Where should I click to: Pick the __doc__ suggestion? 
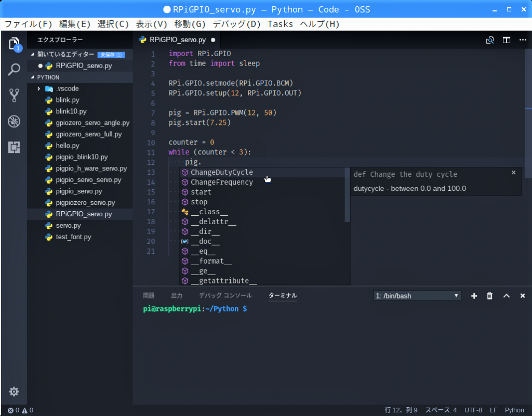[x=262, y=241]
